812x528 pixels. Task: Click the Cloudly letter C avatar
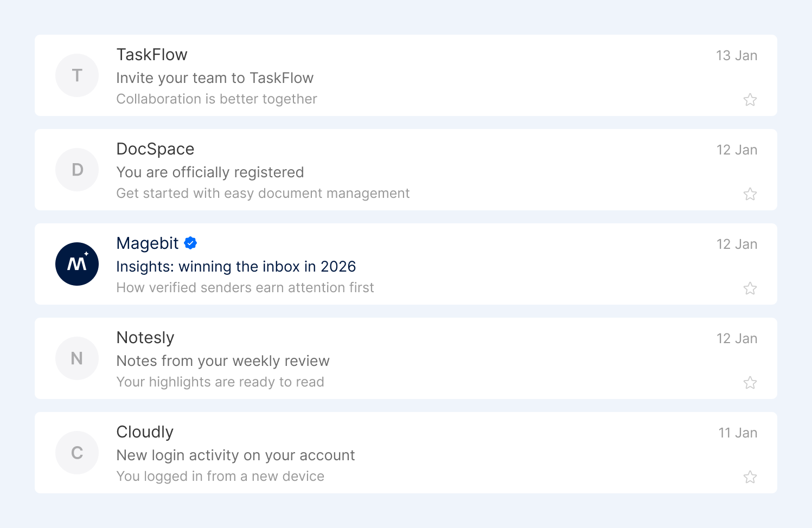[x=77, y=453]
